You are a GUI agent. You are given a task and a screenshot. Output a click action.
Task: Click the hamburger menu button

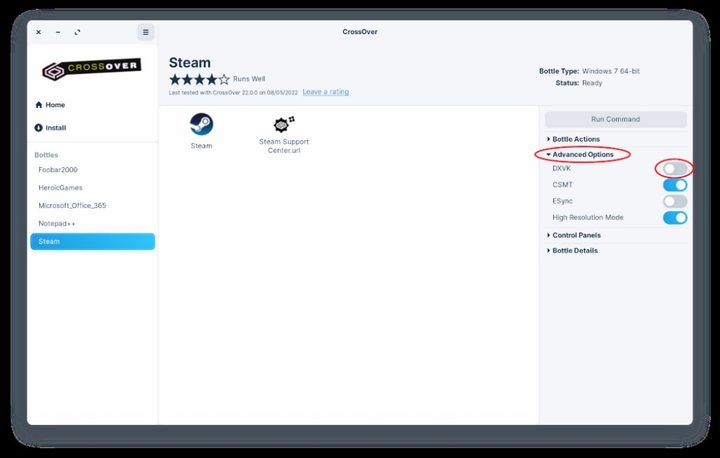[x=145, y=32]
